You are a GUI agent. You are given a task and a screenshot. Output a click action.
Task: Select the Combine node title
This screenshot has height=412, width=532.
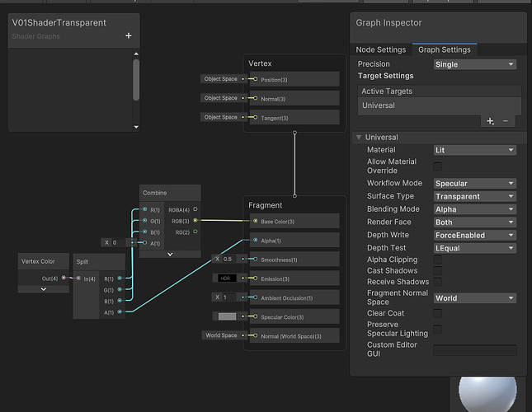tap(155, 193)
